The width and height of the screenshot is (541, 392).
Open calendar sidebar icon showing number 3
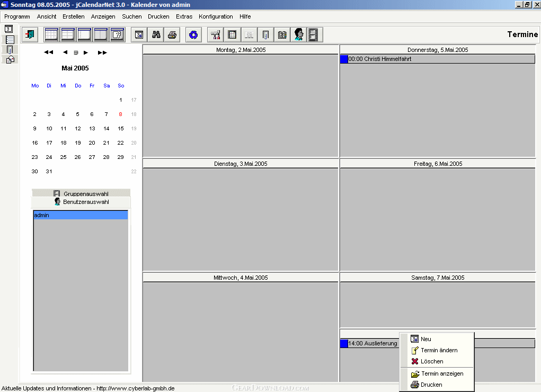pyautogui.click(x=9, y=29)
